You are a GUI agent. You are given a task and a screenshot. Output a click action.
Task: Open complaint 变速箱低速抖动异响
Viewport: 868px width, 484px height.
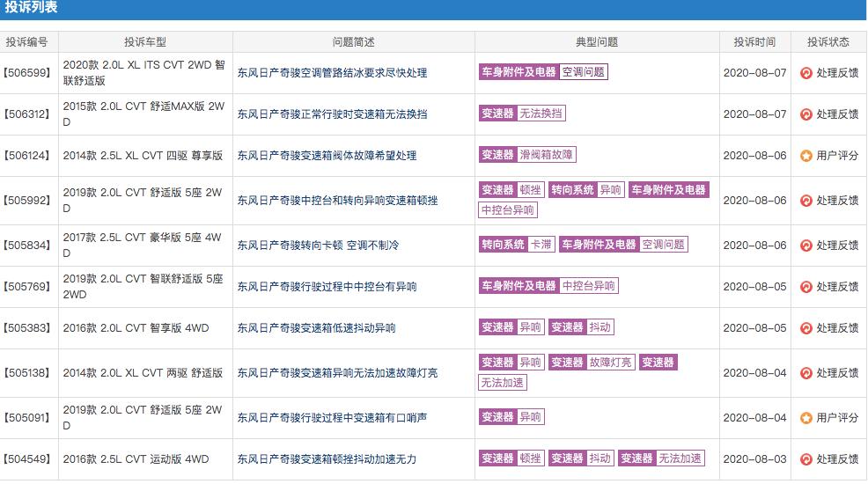pos(317,328)
